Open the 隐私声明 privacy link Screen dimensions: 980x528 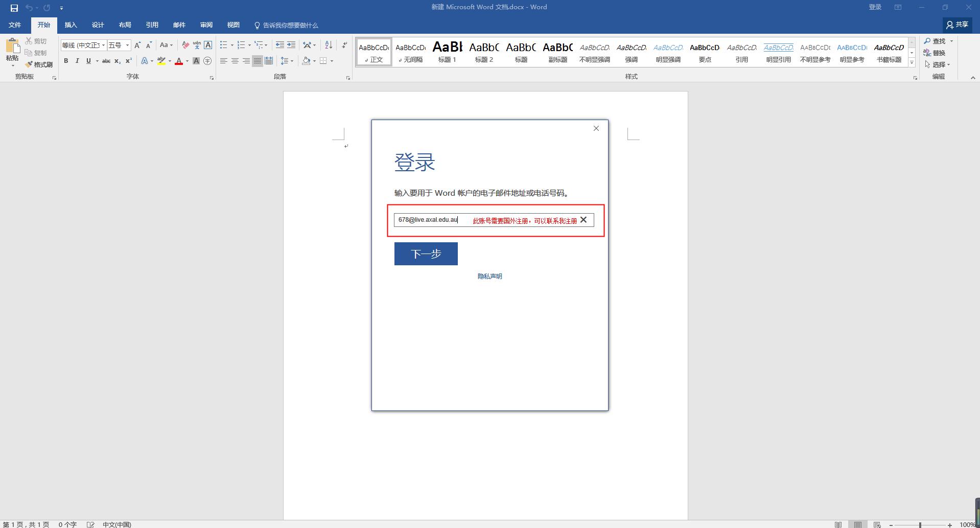(489, 276)
